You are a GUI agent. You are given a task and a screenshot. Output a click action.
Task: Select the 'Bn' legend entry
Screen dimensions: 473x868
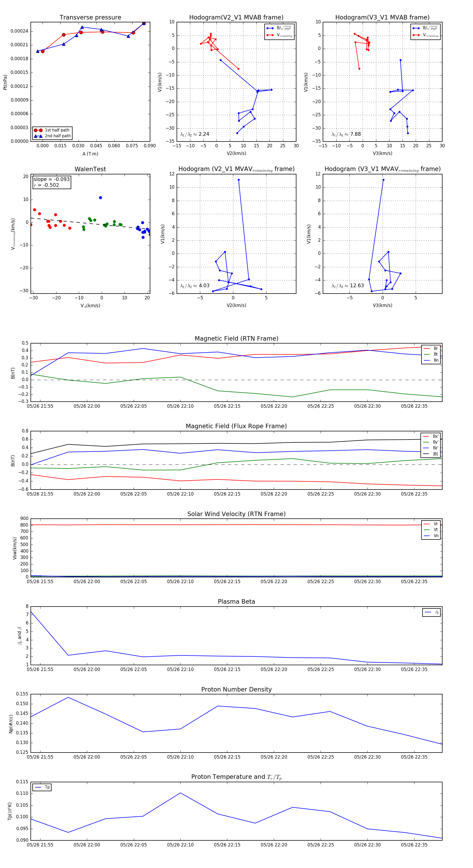coord(431,361)
